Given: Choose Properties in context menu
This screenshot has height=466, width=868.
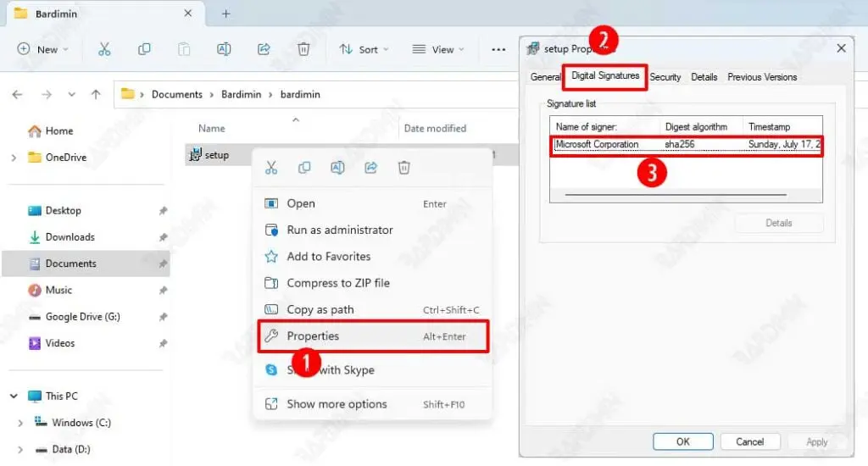Looking at the screenshot, I should pos(373,336).
